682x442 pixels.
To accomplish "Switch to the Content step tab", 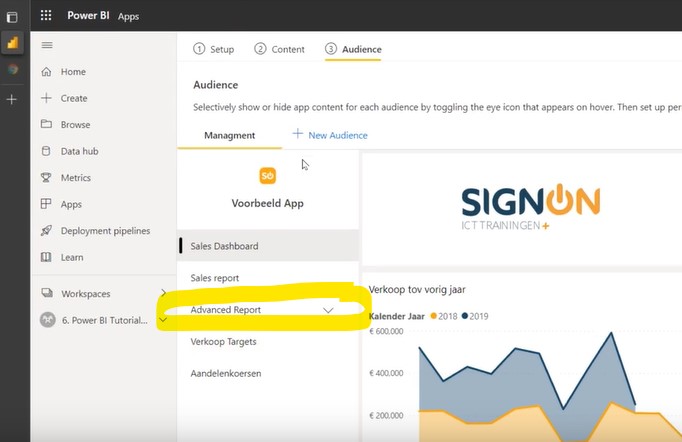I will [x=280, y=49].
